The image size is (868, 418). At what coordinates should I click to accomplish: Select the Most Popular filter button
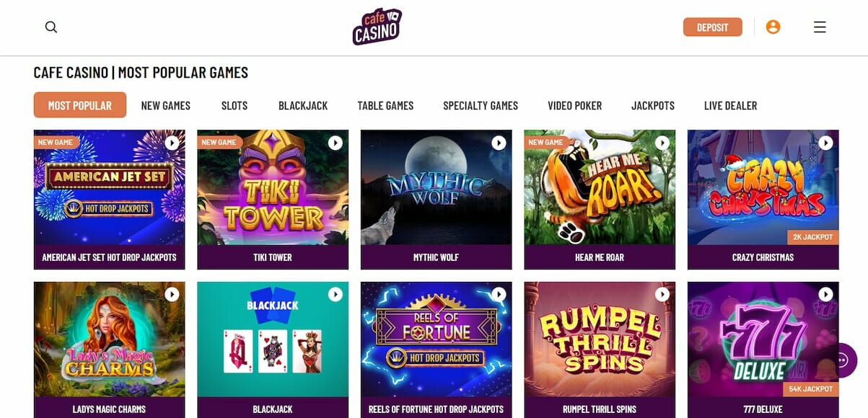click(79, 105)
